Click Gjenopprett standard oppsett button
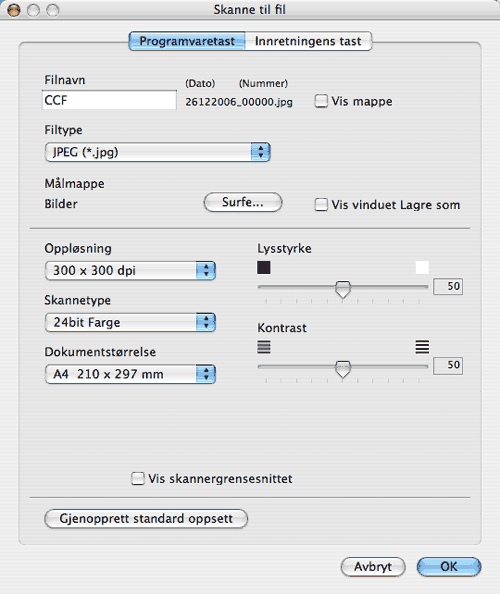 point(146,519)
